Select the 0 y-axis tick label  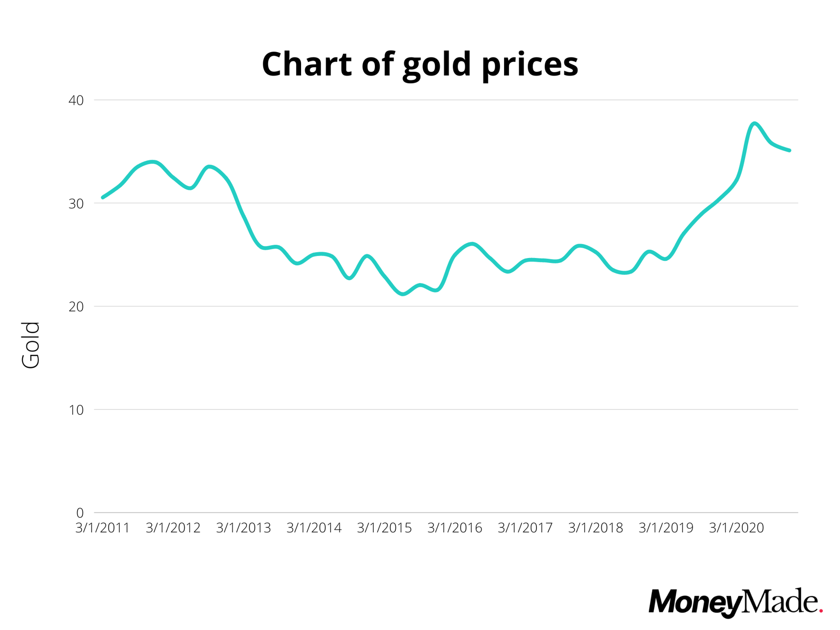pos(80,513)
